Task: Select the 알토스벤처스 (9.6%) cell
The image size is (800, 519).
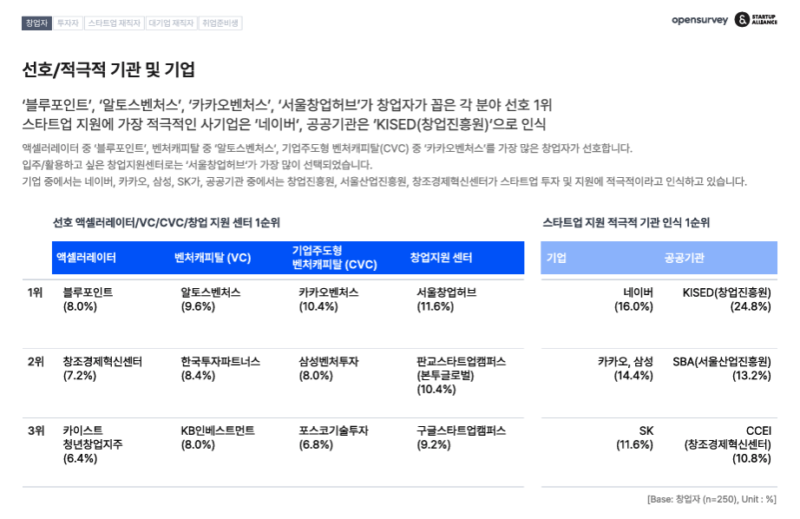Action: point(210,299)
